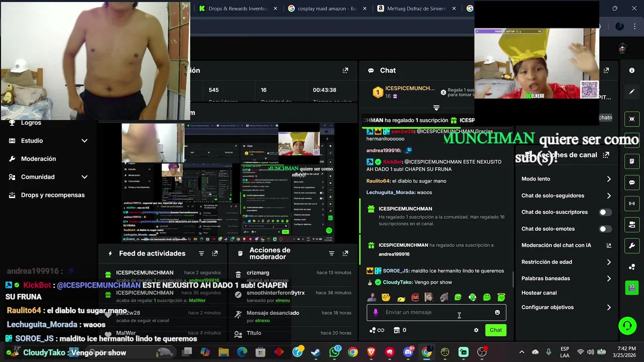Open the chat shop icon
The height and width of the screenshot is (362, 644).
click(396, 330)
